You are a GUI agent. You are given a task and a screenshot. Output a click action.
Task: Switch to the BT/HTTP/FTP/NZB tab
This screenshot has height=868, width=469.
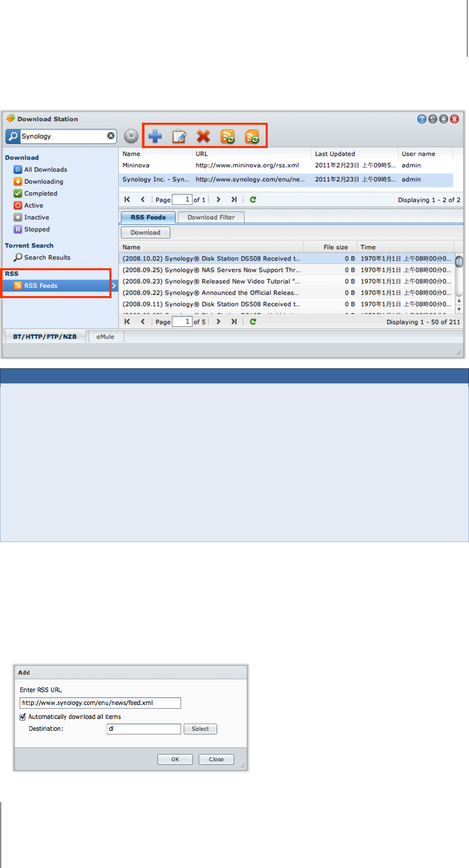[45, 337]
